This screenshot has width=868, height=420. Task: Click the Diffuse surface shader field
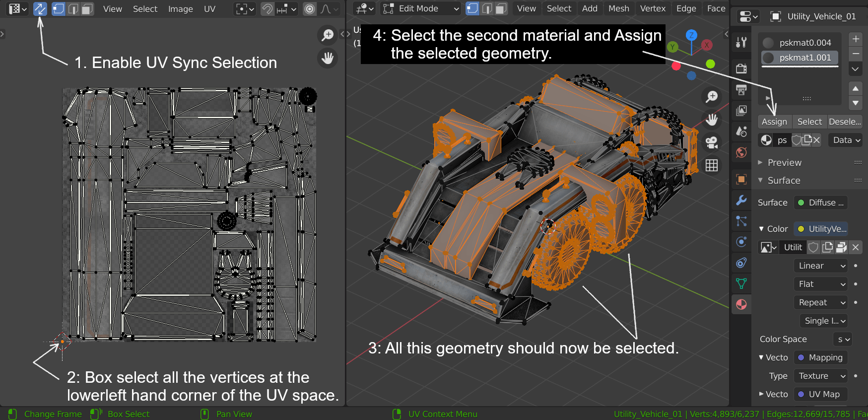point(821,203)
